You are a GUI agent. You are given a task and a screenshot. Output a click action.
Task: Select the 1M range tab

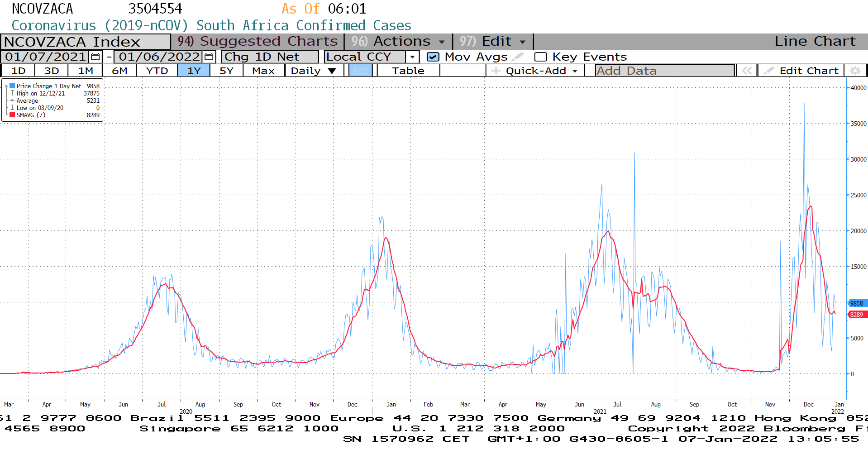86,71
